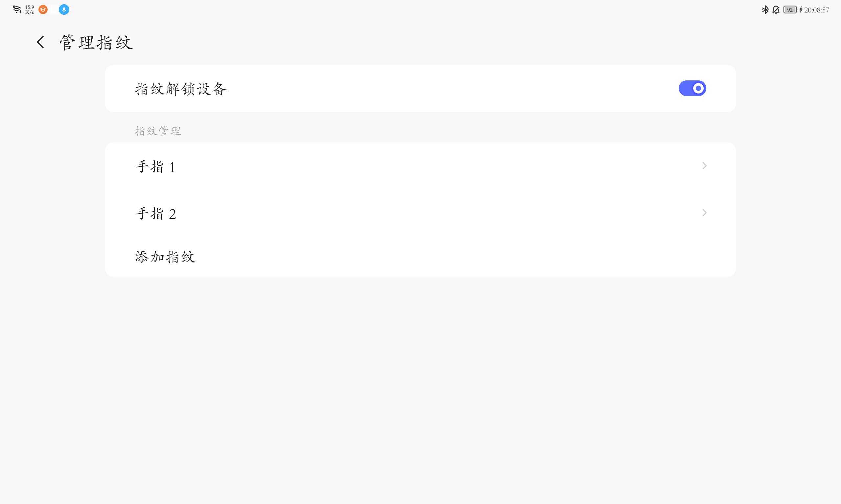The height and width of the screenshot is (504, 841).
Task: Open the 手指 1 fingerprint entry
Action: [420, 166]
